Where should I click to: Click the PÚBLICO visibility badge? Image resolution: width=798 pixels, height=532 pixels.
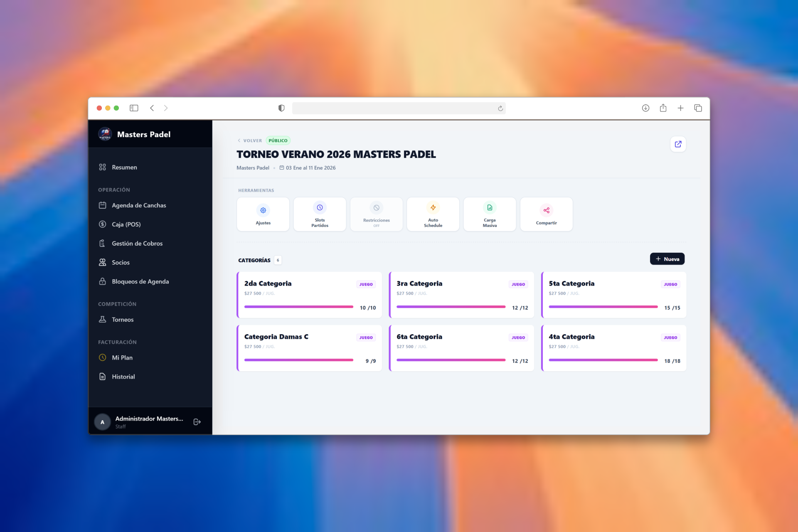pos(278,140)
